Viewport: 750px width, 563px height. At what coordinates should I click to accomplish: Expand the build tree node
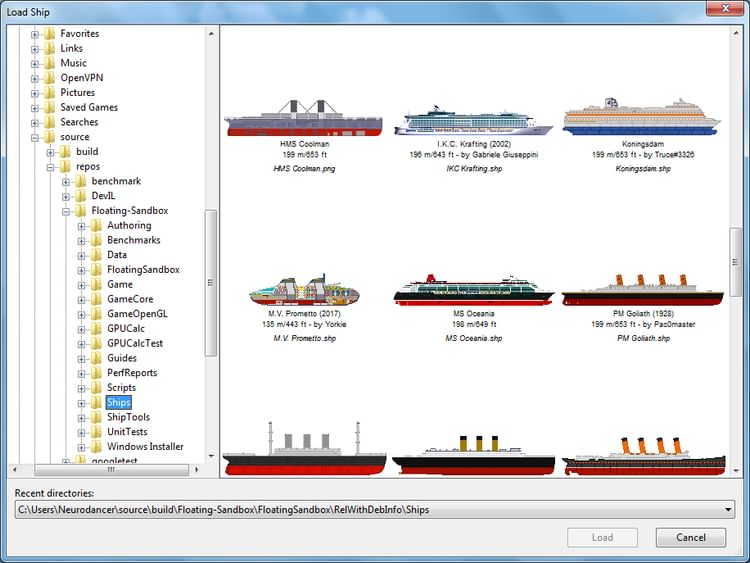pyautogui.click(x=50, y=153)
